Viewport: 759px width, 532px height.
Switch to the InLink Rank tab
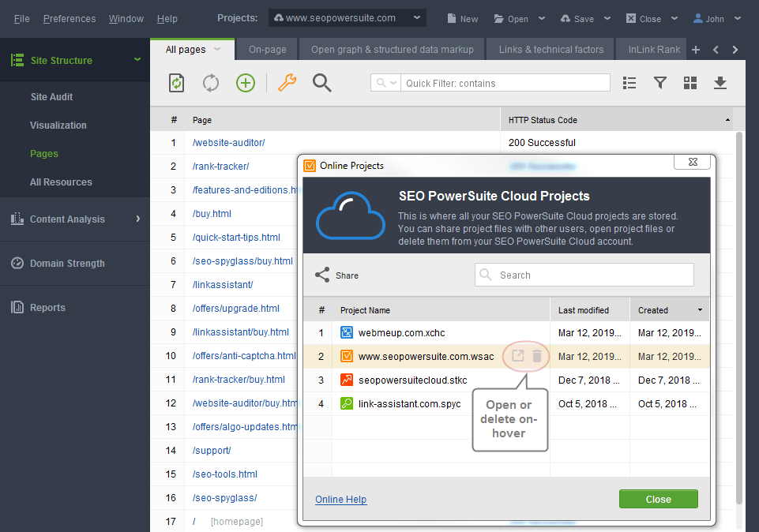coord(652,49)
